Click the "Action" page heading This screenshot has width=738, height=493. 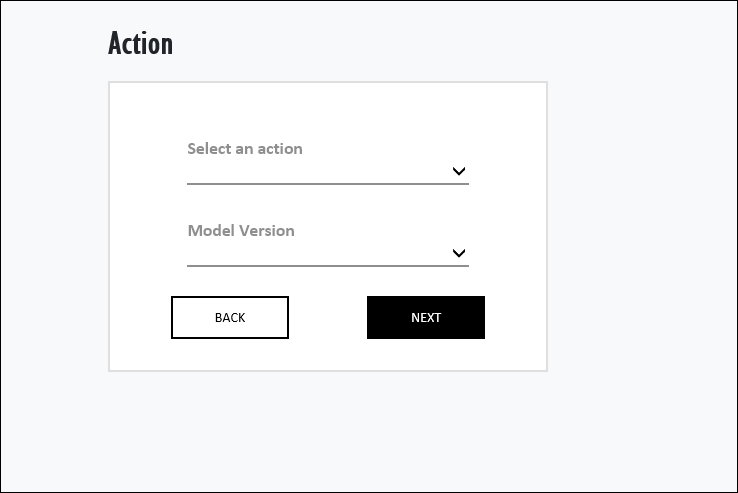point(140,44)
